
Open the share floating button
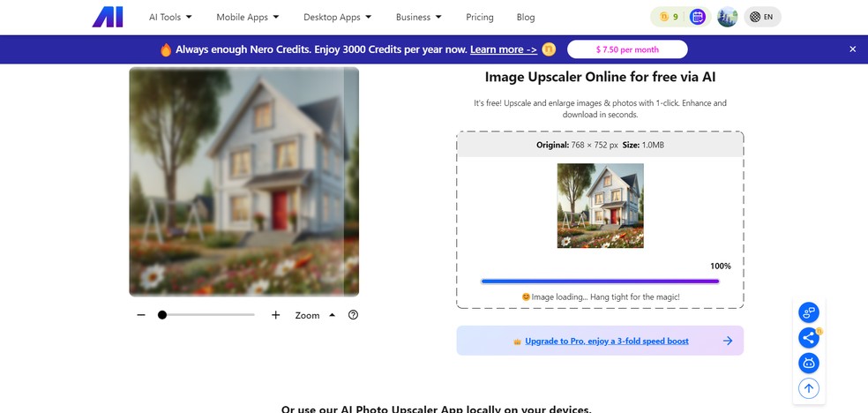pos(809,338)
